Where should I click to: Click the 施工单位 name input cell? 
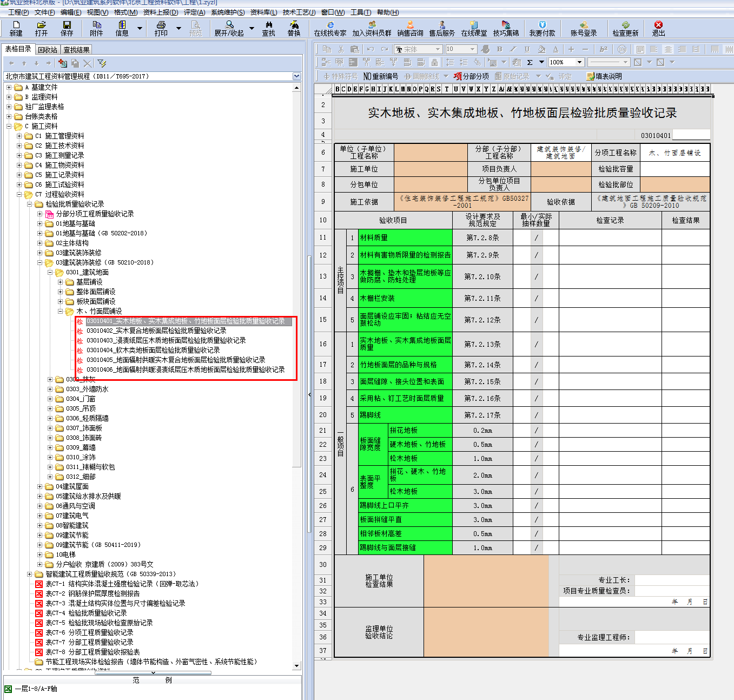pos(431,169)
